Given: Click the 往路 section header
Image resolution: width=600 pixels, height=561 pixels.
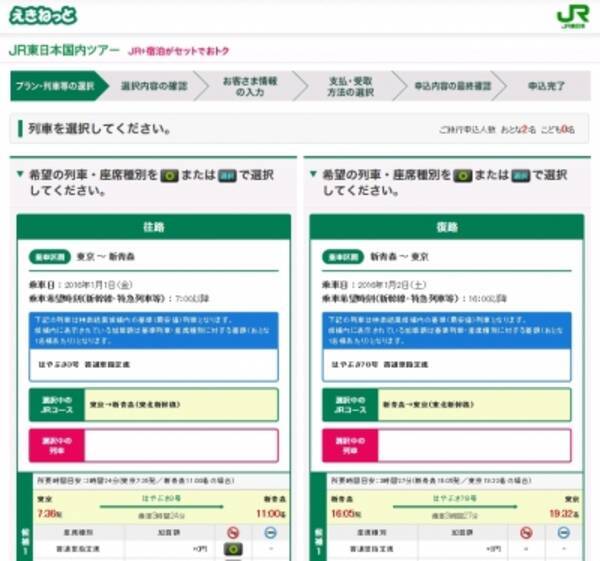Looking at the screenshot, I should (154, 227).
